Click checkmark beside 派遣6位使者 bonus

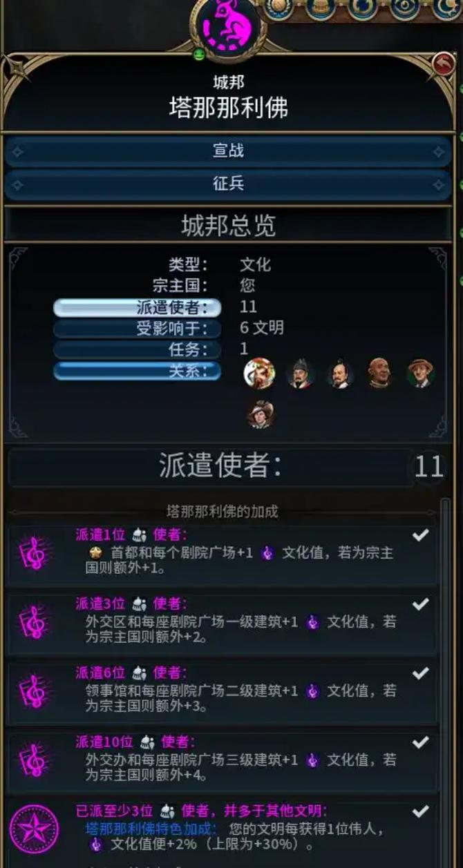point(420,673)
